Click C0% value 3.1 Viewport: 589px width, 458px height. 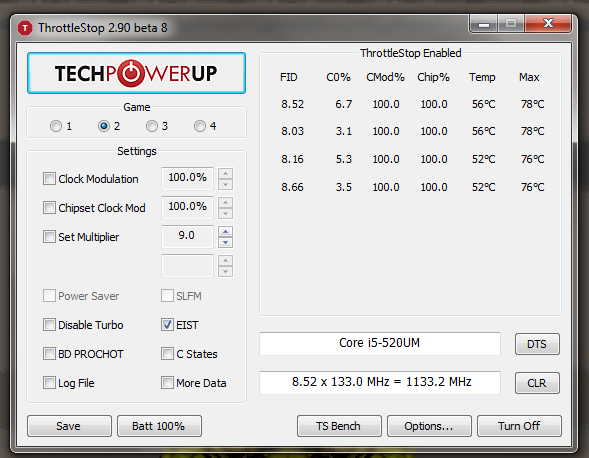pyautogui.click(x=344, y=131)
